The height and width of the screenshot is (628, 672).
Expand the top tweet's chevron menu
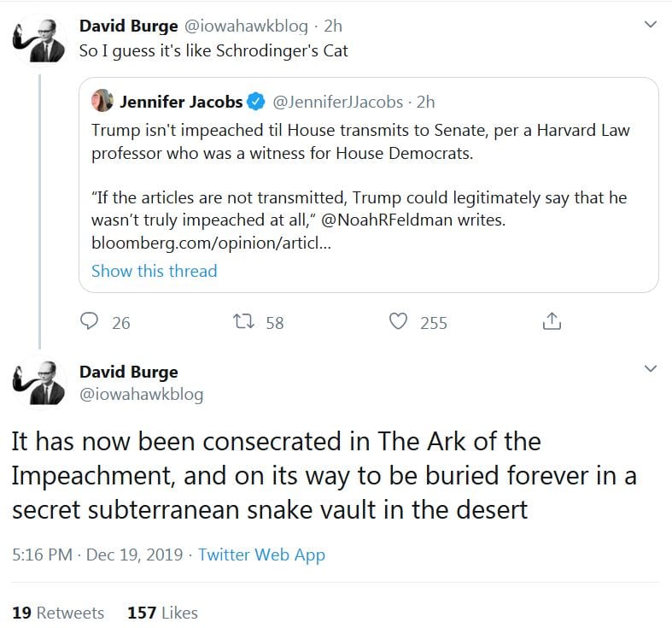650,25
